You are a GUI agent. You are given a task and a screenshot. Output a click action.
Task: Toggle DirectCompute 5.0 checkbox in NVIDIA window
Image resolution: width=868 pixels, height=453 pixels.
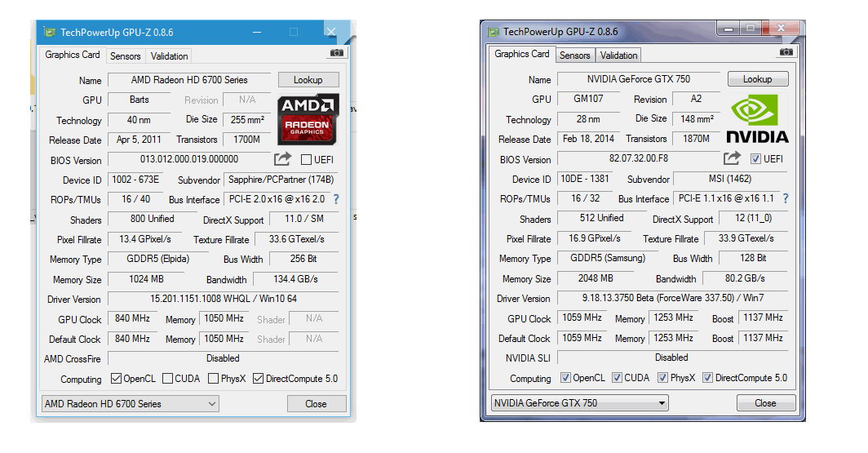707,377
